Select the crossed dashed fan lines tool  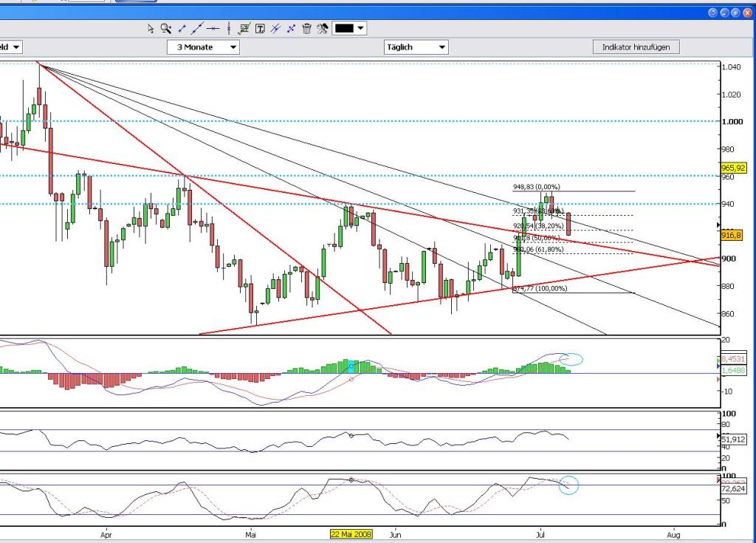(x=291, y=29)
